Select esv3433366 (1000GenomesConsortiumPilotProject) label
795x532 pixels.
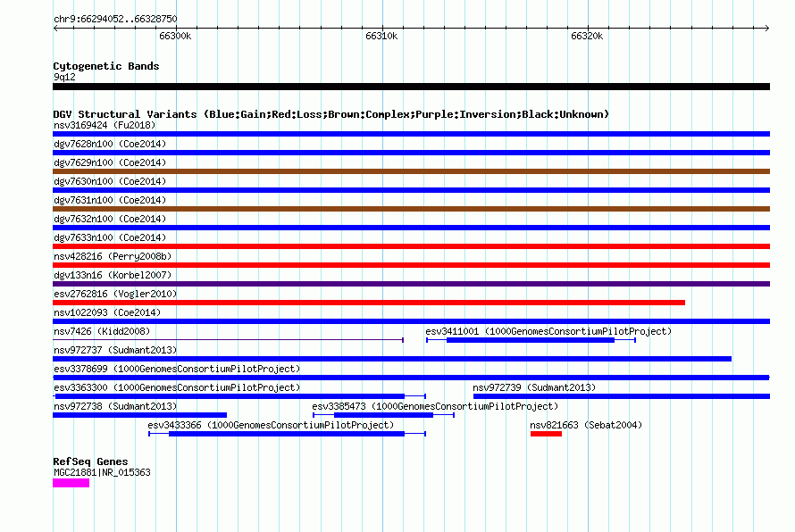[x=271, y=425]
